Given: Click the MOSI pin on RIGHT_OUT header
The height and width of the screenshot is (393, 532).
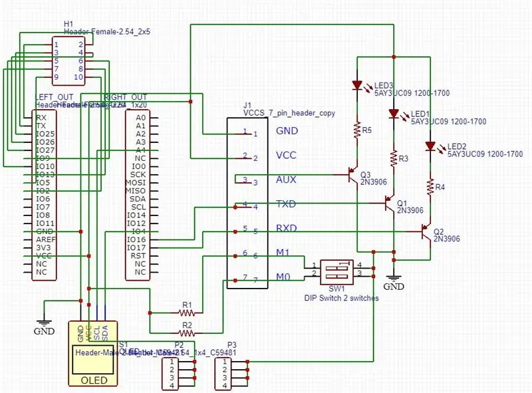Looking at the screenshot, I should pos(136,183).
